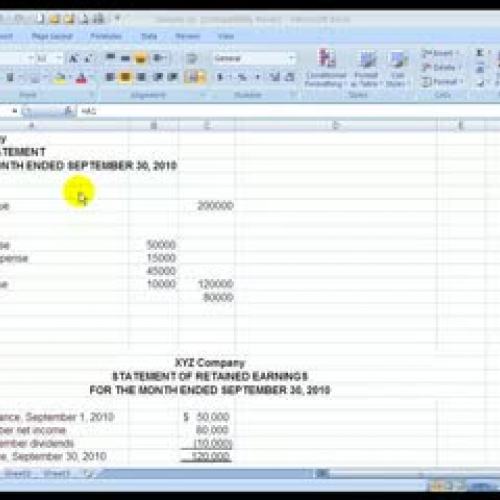This screenshot has height=500, width=500.
Task: Toggle the highlighted Bottom Align button
Action: [x=140, y=58]
